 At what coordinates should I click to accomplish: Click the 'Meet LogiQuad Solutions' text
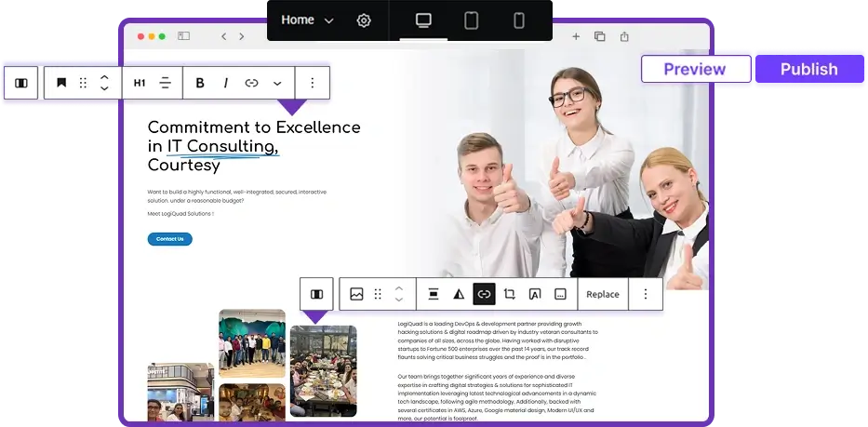click(x=180, y=214)
